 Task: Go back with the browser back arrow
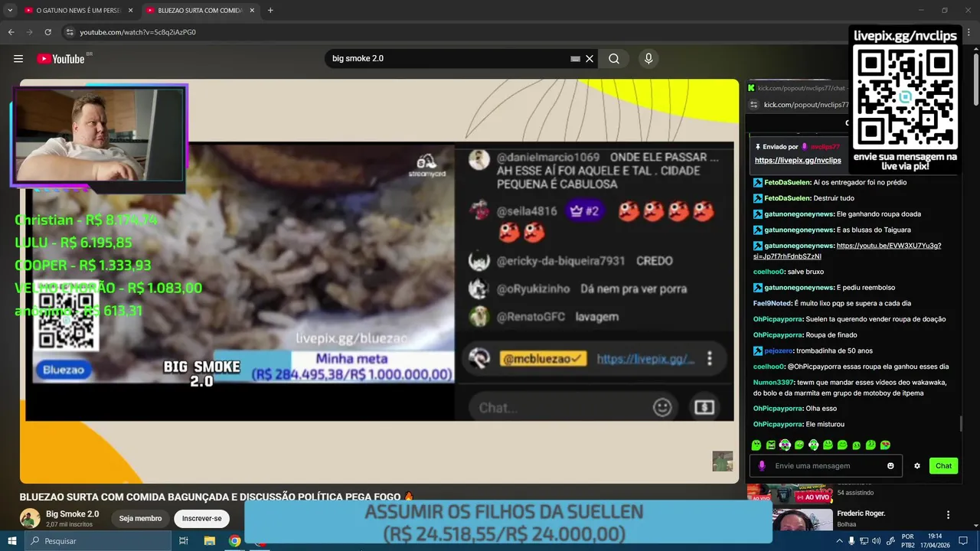pos(11,32)
